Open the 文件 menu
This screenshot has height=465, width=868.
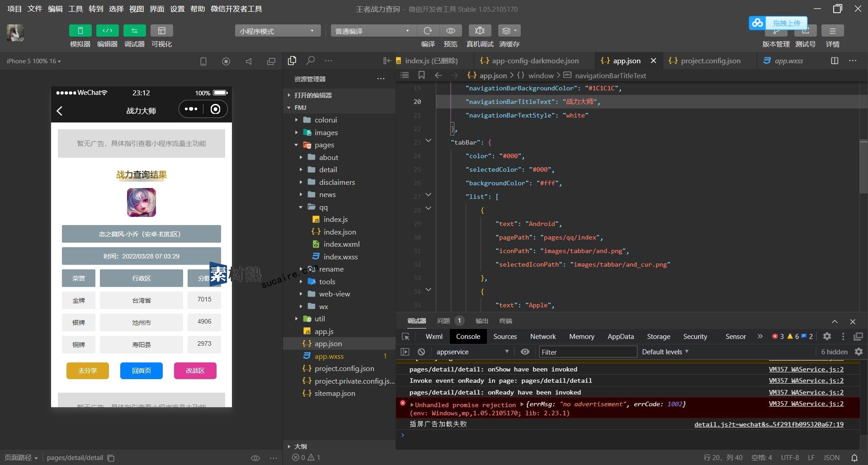[35, 9]
